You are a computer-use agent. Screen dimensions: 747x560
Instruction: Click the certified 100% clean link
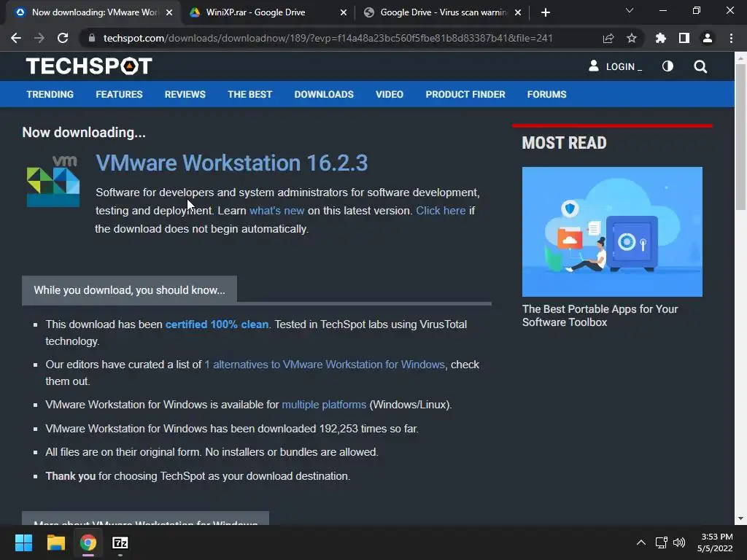click(217, 324)
